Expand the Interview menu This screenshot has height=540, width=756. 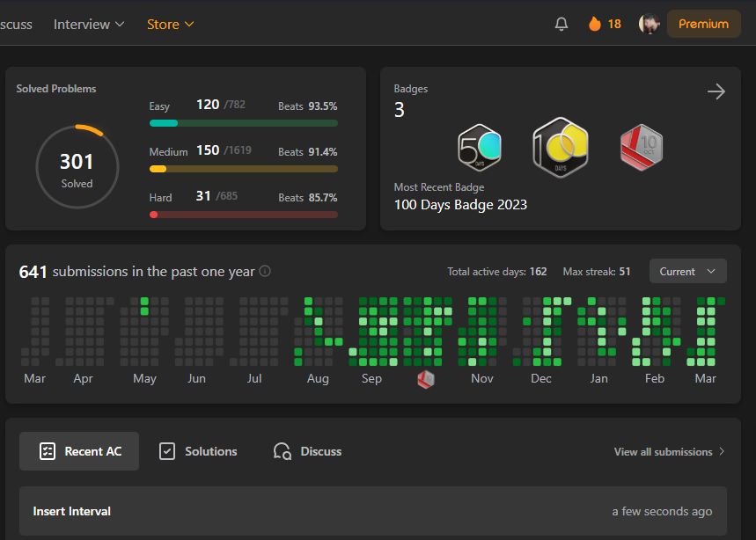tap(89, 24)
